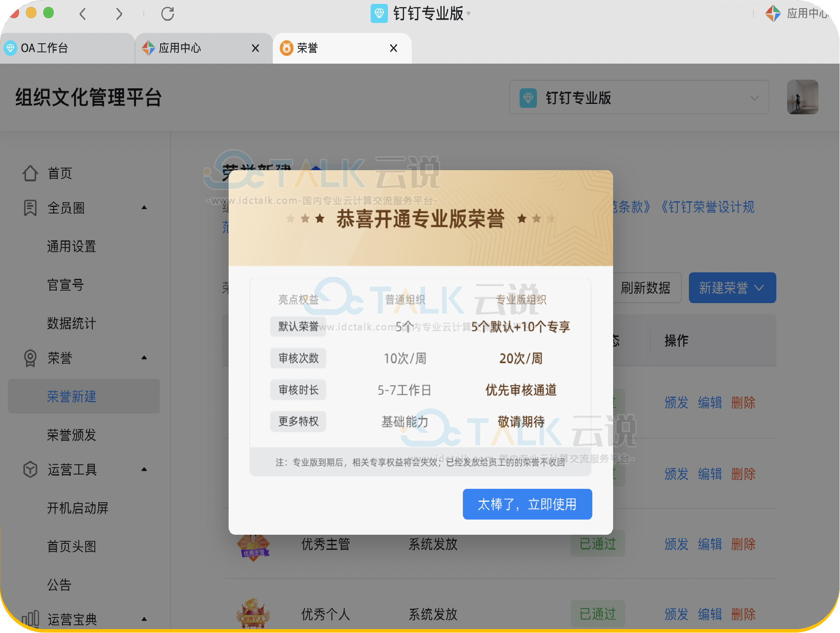Click the 优秀主管 badge thumbnail
Image resolution: width=840 pixels, height=633 pixels.
[253, 547]
